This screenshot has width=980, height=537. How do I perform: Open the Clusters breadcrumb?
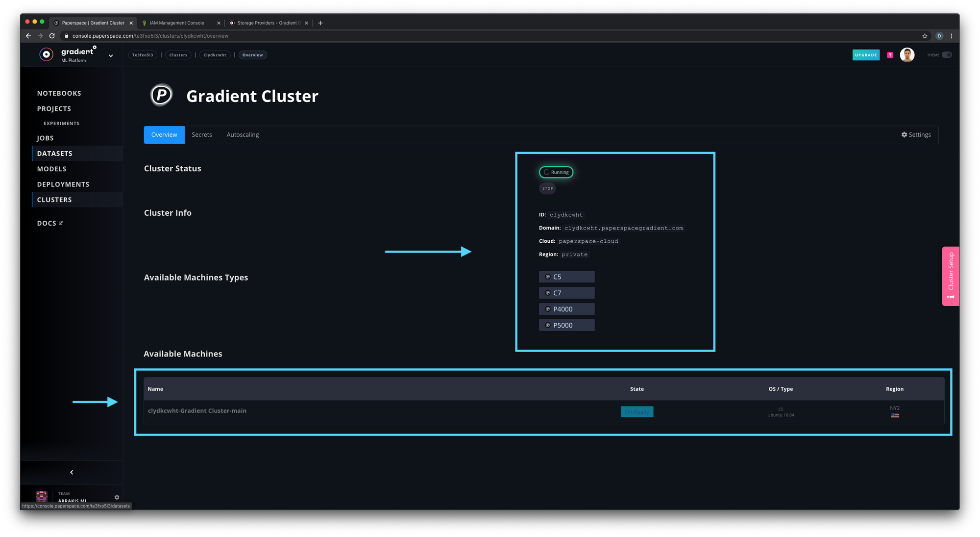click(178, 55)
